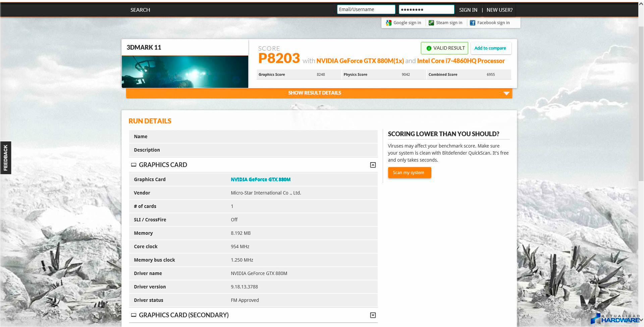The width and height of the screenshot is (644, 327).
Task: Click the password input field
Action: (426, 9)
